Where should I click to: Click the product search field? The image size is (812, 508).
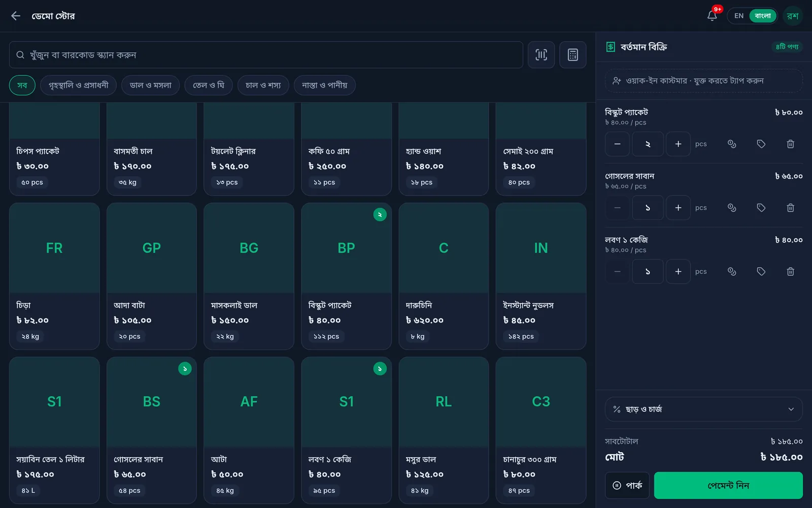[x=266, y=55]
